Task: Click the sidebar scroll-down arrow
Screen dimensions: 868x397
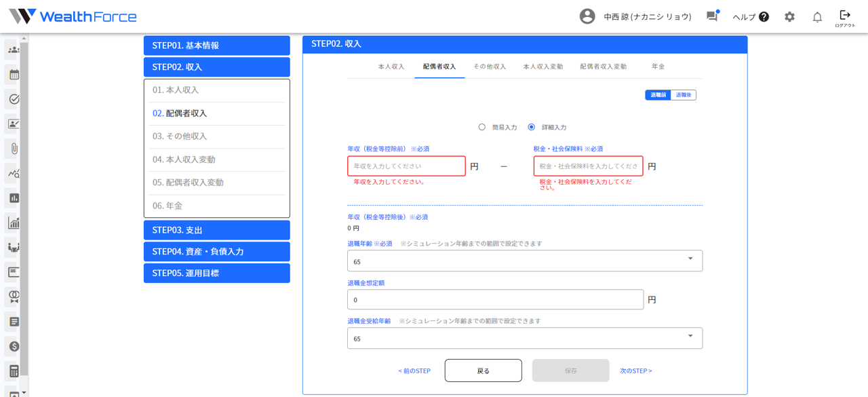Action: coord(24,392)
